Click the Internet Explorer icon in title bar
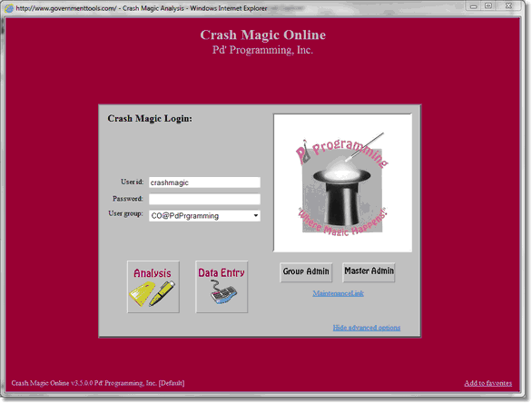532x404 pixels. (x=9, y=8)
